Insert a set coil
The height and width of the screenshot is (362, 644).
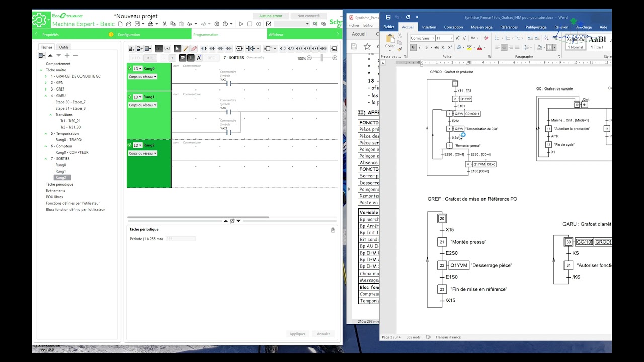299,49
